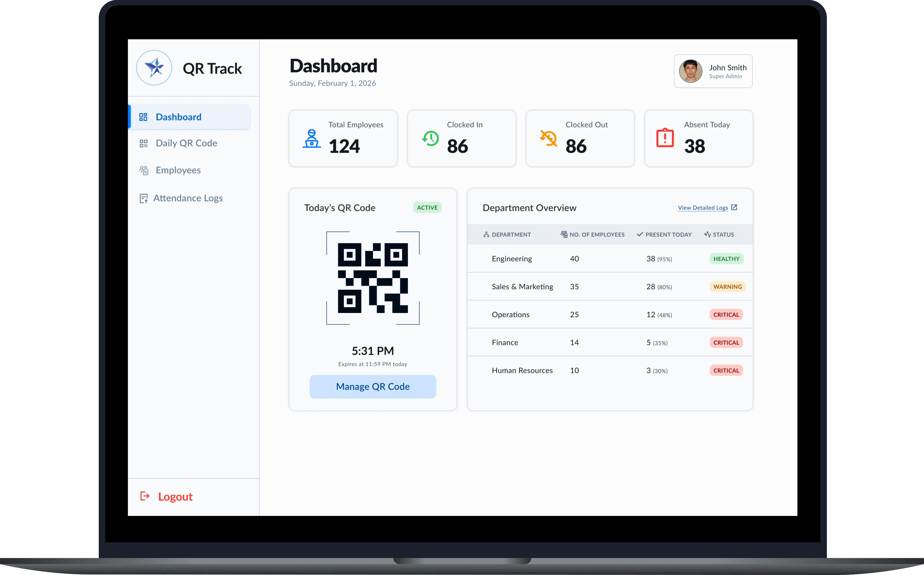The height and width of the screenshot is (575, 924).
Task: Click the Expires at 11:59 PM today text
Action: point(373,364)
